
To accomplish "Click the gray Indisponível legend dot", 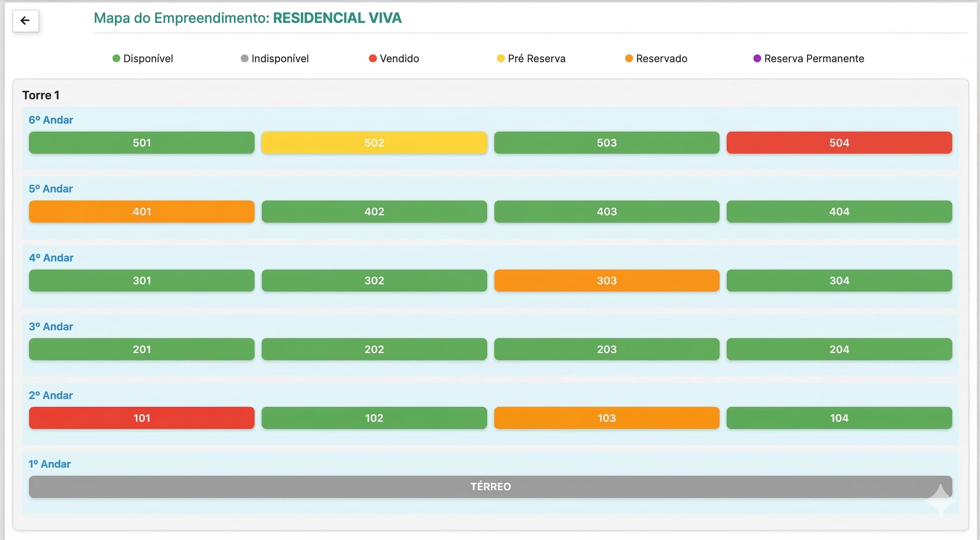I will [245, 58].
